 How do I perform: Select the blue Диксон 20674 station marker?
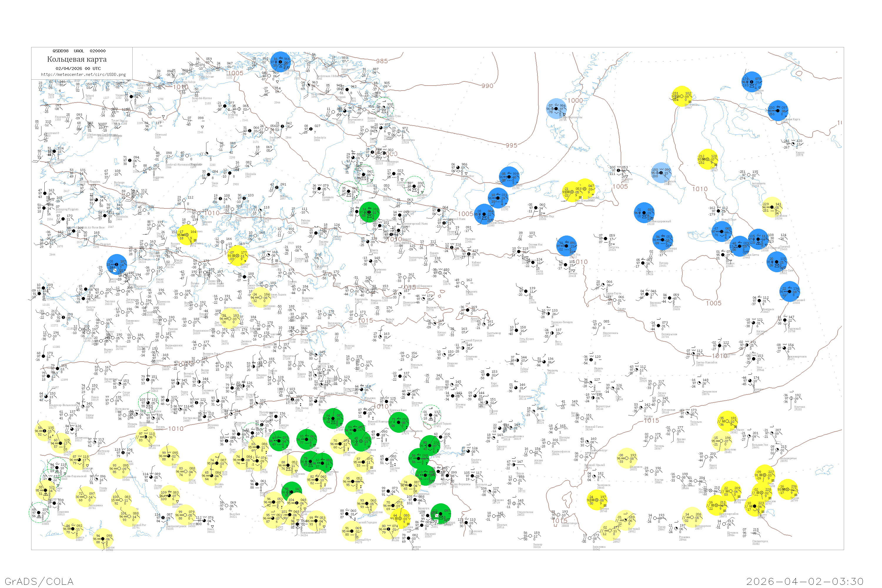pos(752,82)
